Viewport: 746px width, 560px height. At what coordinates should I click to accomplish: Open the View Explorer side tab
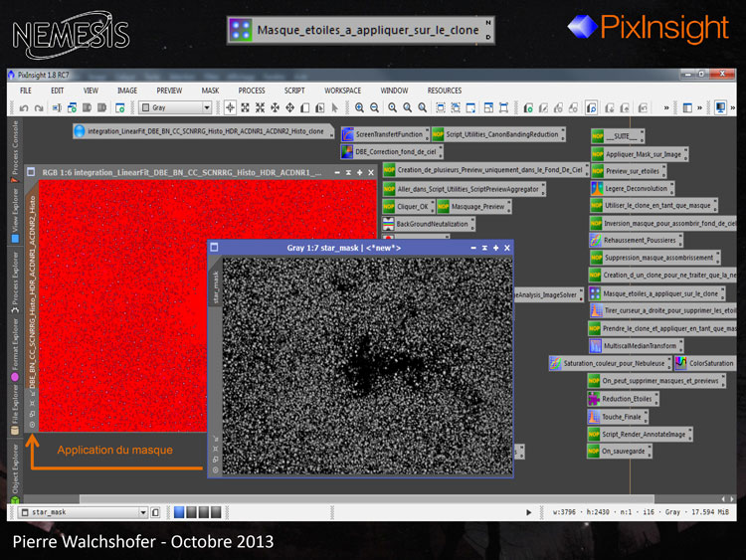click(x=15, y=215)
